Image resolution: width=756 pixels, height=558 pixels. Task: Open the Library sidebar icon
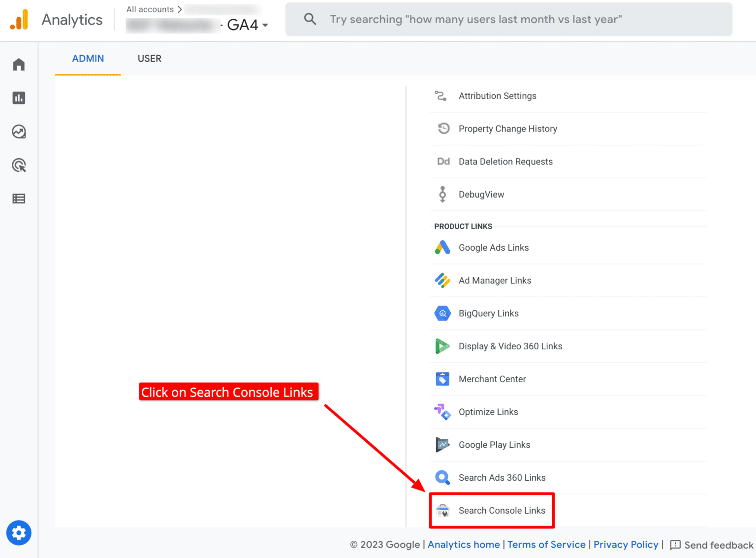(19, 198)
